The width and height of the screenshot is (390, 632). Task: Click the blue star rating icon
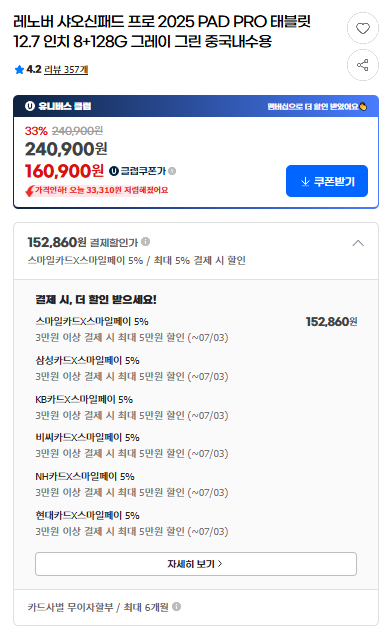pos(19,70)
